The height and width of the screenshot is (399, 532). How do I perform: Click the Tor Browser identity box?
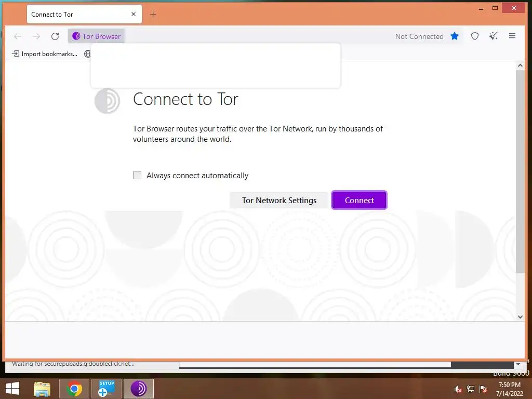pyautogui.click(x=96, y=36)
